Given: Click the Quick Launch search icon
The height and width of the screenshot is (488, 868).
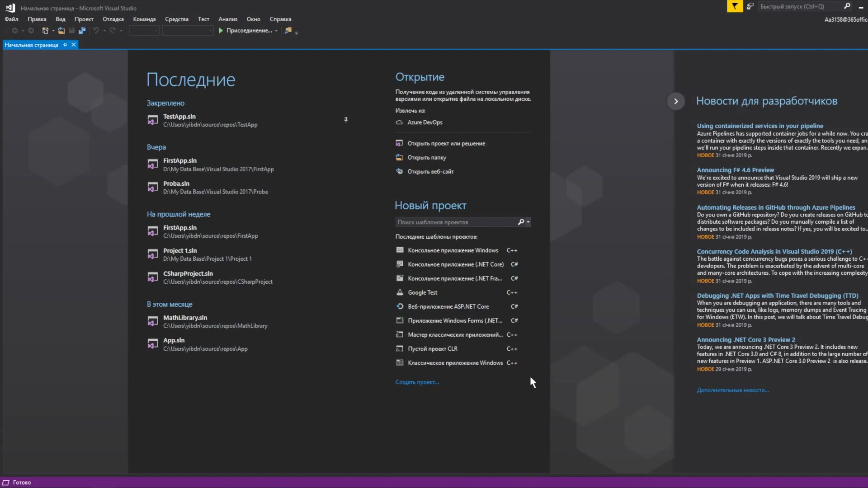Looking at the screenshot, I should (847, 6).
